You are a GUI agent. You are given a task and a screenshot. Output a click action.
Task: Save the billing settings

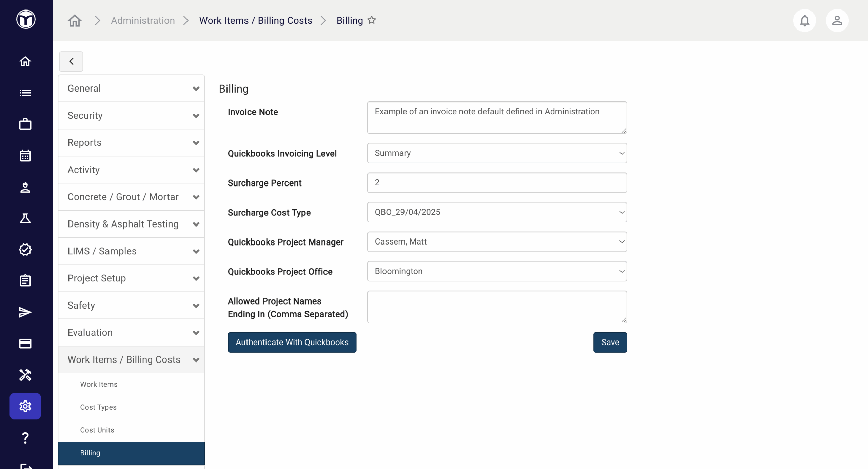click(x=610, y=342)
